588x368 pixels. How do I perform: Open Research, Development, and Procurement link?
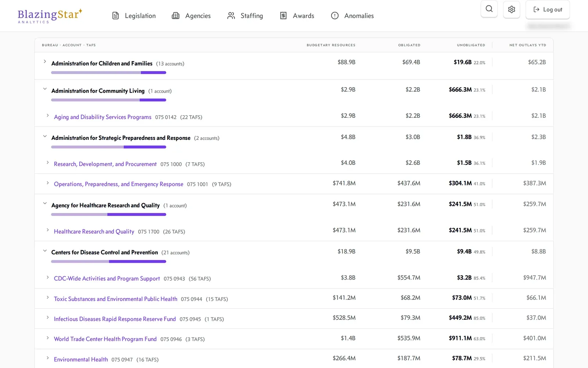(x=105, y=164)
